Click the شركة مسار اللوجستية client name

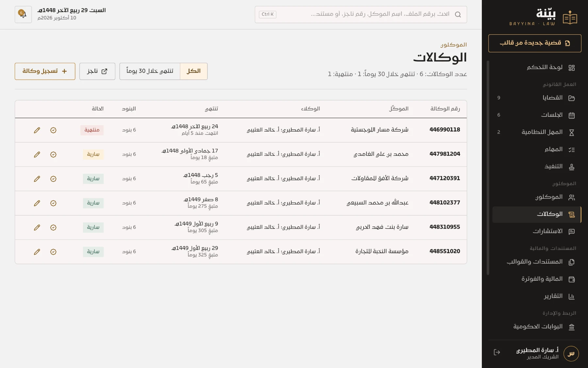(x=380, y=130)
